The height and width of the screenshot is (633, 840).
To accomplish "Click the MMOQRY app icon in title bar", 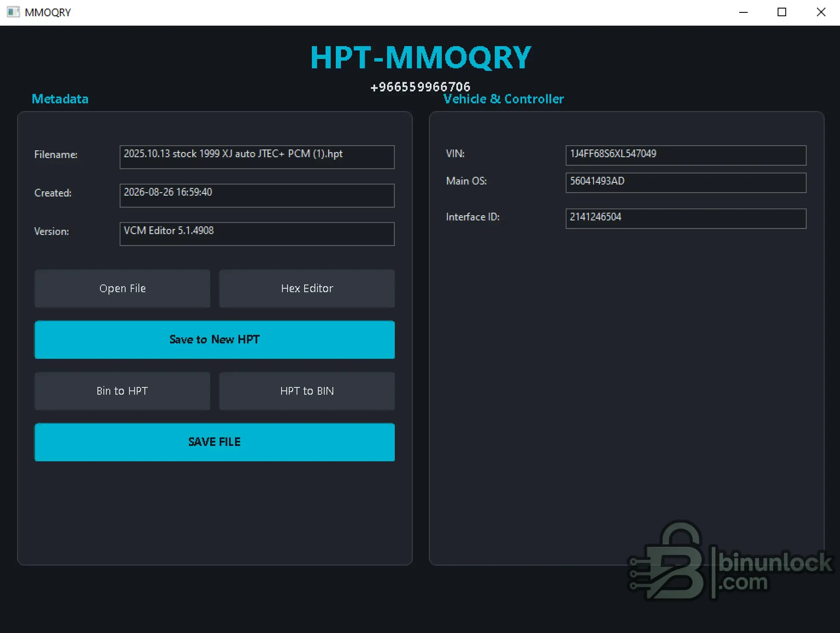I will (x=13, y=12).
